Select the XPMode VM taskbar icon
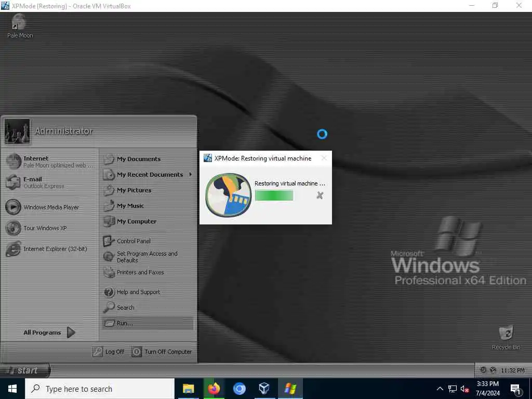Viewport: 532px width, 399px height. pyautogui.click(x=290, y=389)
